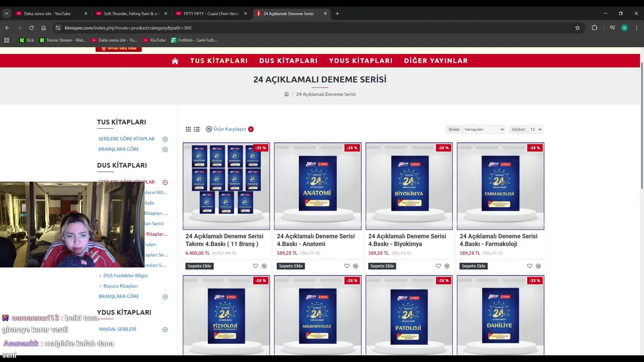Open the Kick bookmark
Screen dimensions: 644x362
click(x=27, y=40)
